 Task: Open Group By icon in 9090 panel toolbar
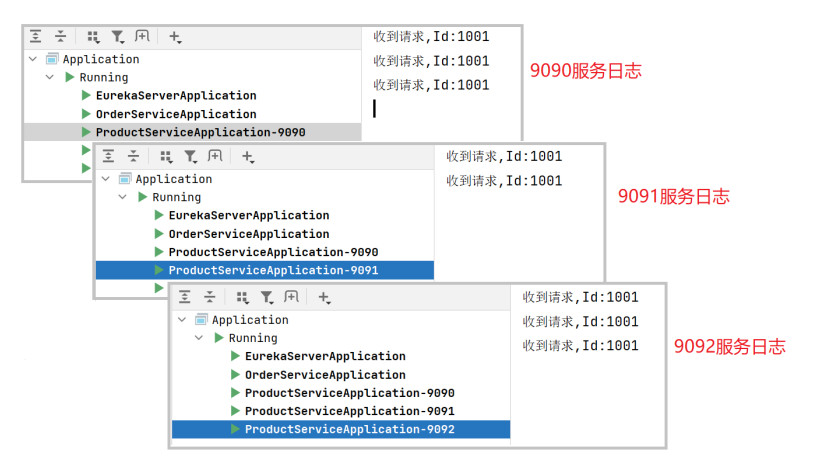point(93,36)
